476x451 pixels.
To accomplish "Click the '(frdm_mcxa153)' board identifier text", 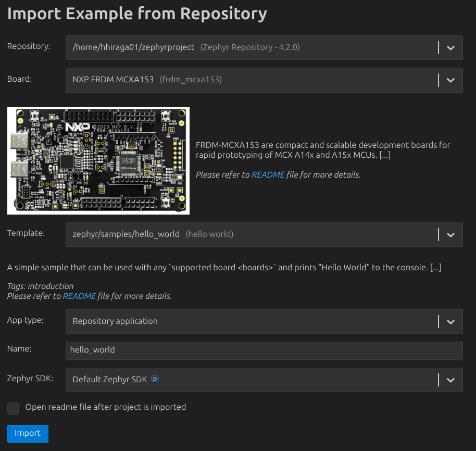I will tap(191, 80).
